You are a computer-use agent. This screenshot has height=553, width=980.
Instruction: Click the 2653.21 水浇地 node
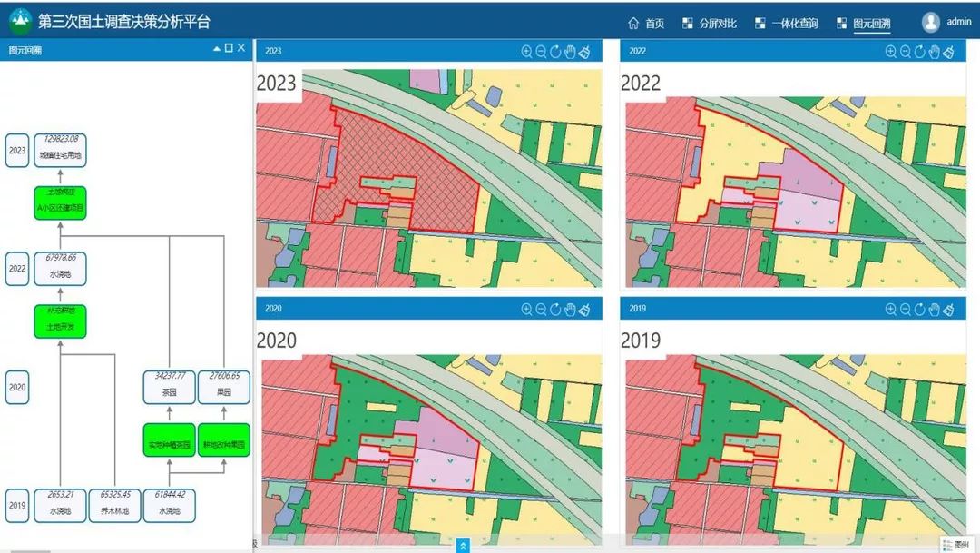[60, 506]
